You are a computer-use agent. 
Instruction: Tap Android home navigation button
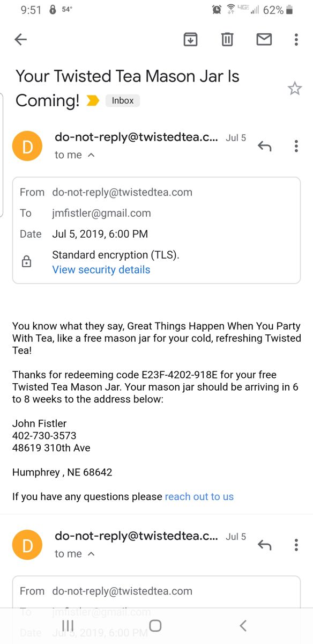(155, 625)
